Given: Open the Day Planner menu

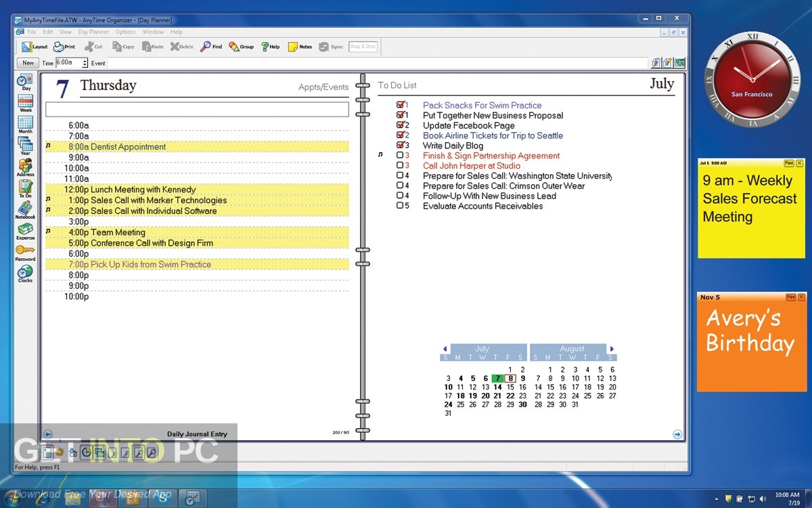Looking at the screenshot, I should pyautogui.click(x=93, y=32).
